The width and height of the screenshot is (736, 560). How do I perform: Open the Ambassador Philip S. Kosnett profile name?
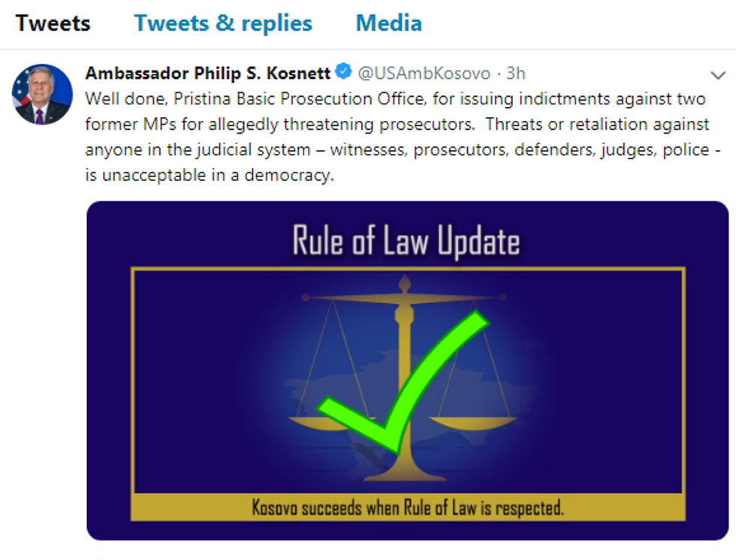click(208, 73)
